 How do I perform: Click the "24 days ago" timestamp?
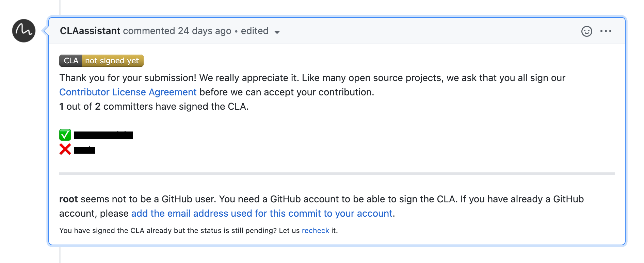pyautogui.click(x=204, y=31)
